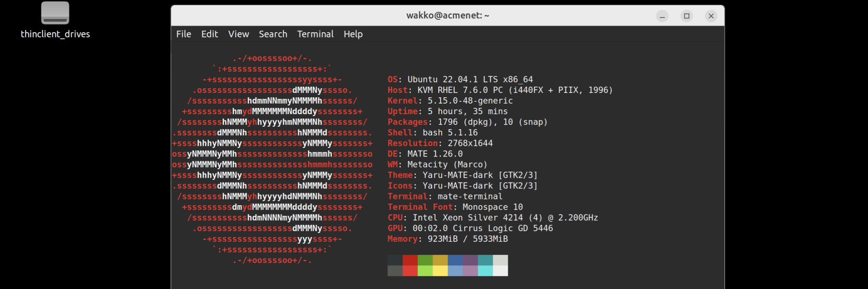
Task: Select the bright yellow swatch in bottom row
Action: point(440,271)
